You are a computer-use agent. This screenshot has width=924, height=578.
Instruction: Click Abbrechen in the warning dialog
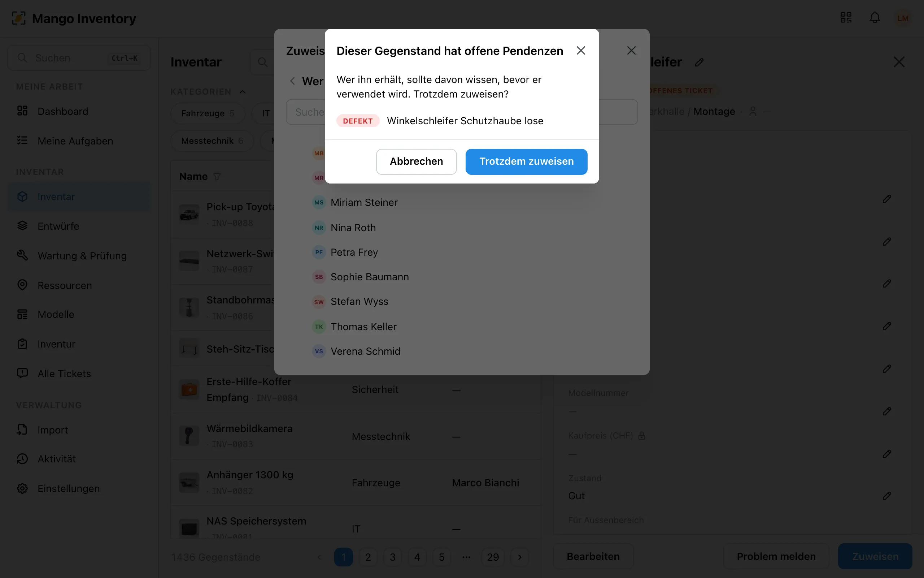point(416,161)
